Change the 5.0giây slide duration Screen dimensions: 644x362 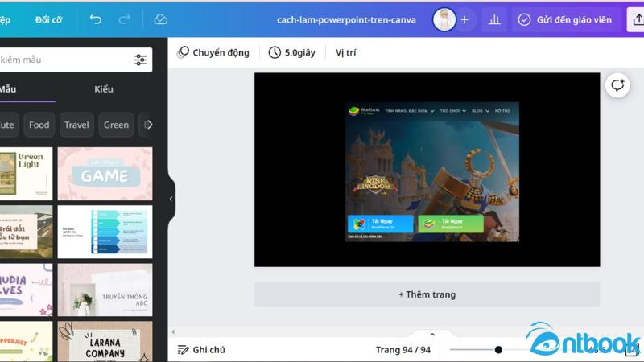click(x=292, y=52)
